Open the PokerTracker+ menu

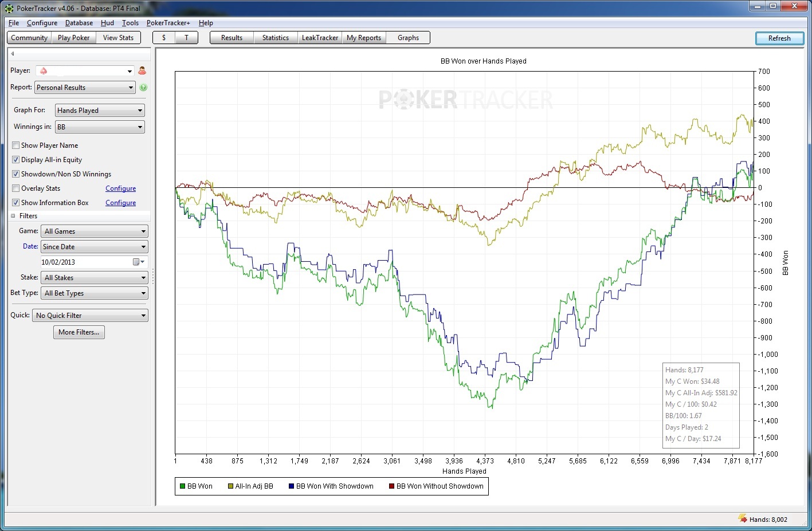pyautogui.click(x=168, y=23)
